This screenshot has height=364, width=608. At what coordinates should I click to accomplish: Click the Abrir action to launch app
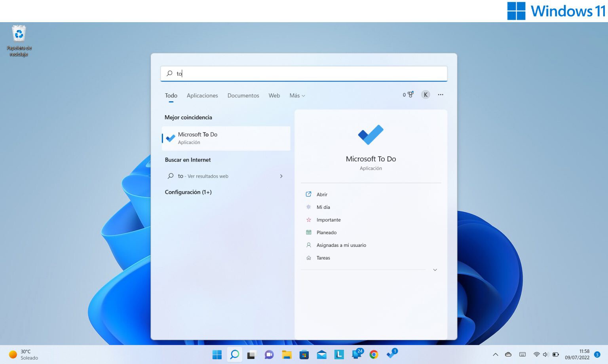322,194
